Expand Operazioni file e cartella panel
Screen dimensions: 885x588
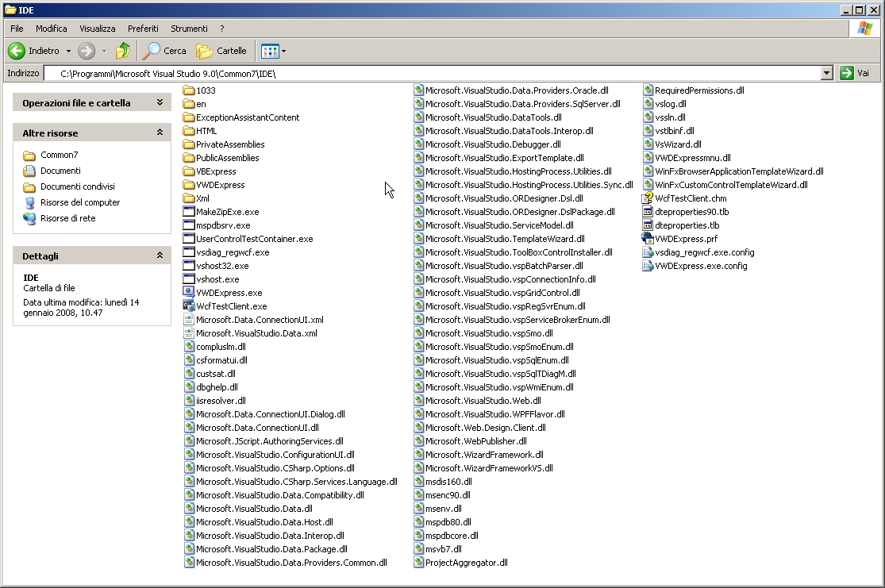point(160,102)
